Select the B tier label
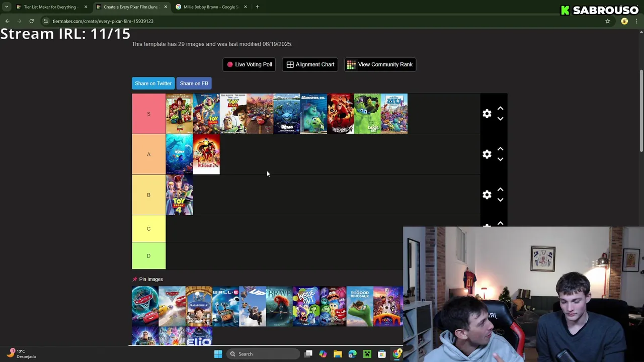The image size is (644, 362). pos(148,195)
